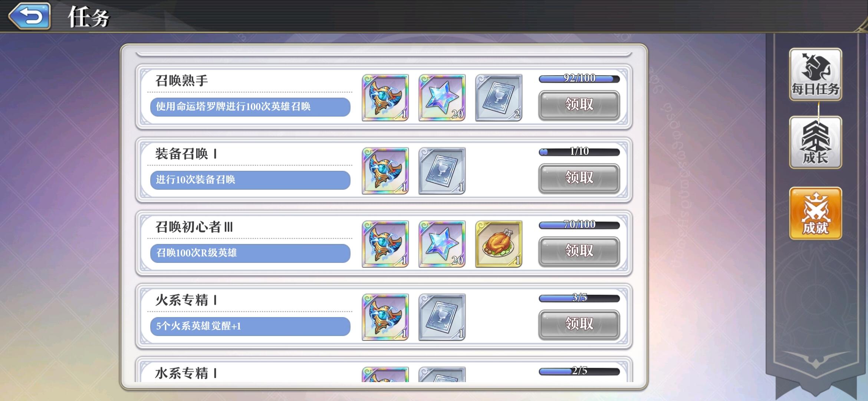Tap the 92/100 progress bar
868x401 pixels.
click(x=579, y=79)
